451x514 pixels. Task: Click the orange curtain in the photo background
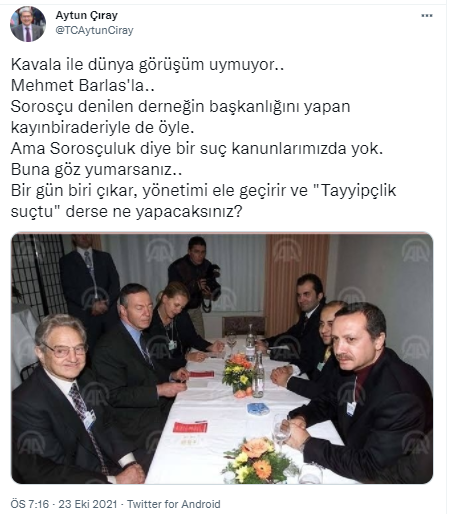click(296, 283)
